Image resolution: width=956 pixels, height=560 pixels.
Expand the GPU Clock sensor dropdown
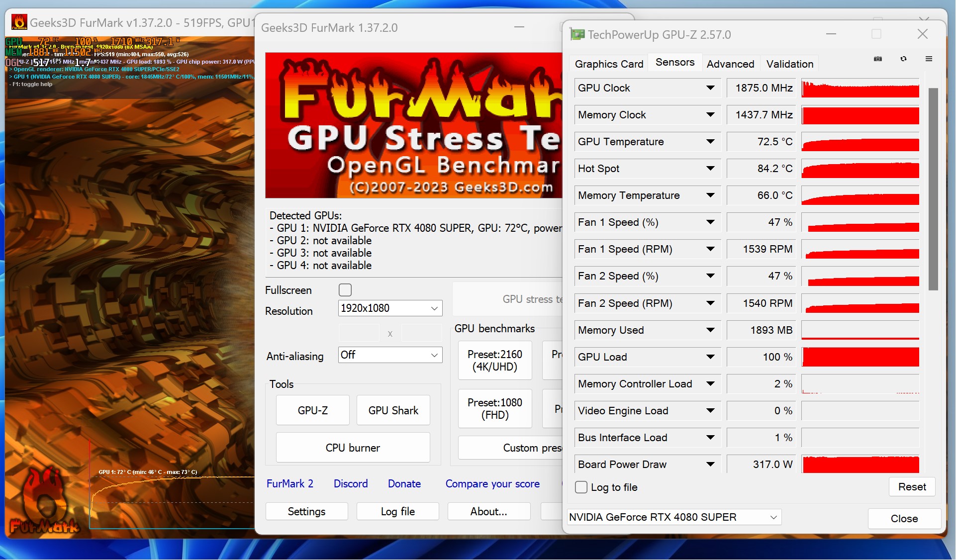click(x=710, y=88)
